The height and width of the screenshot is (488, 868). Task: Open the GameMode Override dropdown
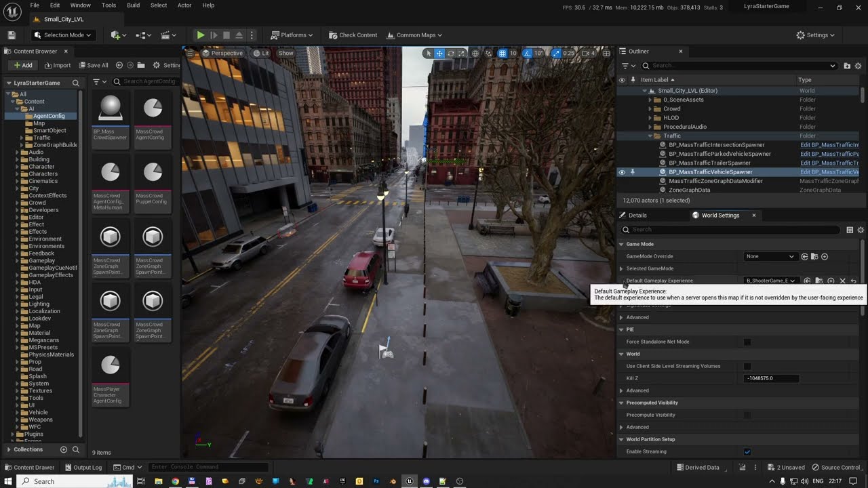point(770,256)
